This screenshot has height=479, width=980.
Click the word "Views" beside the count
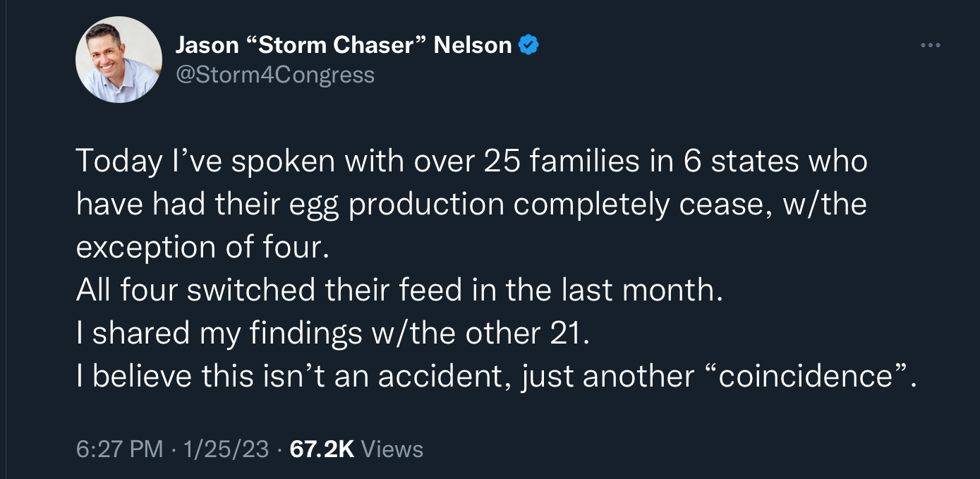click(392, 449)
